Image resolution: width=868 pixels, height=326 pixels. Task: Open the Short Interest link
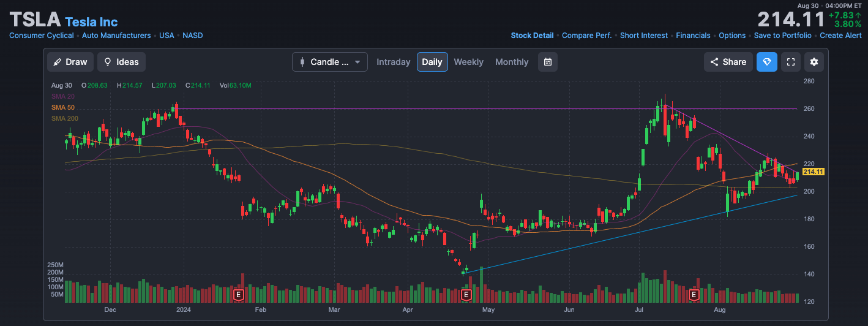click(x=644, y=36)
